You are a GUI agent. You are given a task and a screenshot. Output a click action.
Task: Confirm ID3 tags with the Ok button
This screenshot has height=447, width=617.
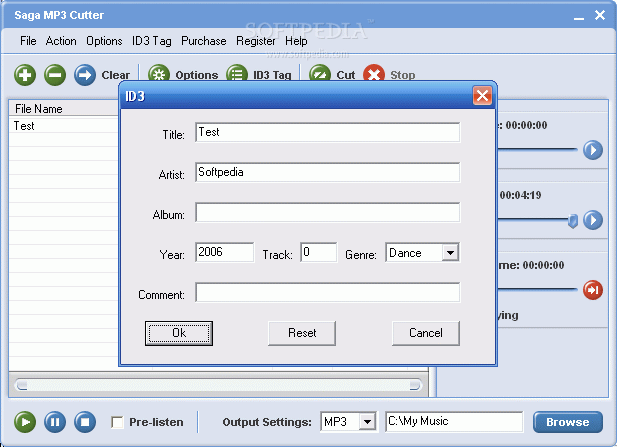point(179,333)
